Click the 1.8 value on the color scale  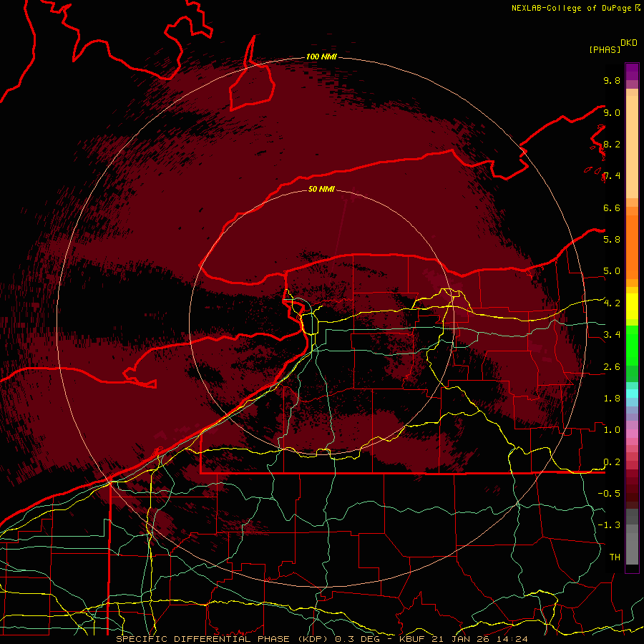point(612,399)
